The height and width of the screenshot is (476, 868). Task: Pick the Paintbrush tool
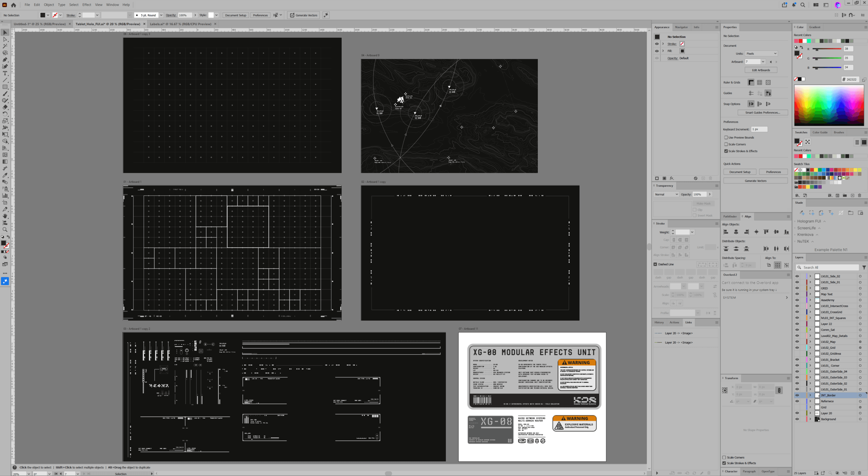[x=5, y=94]
